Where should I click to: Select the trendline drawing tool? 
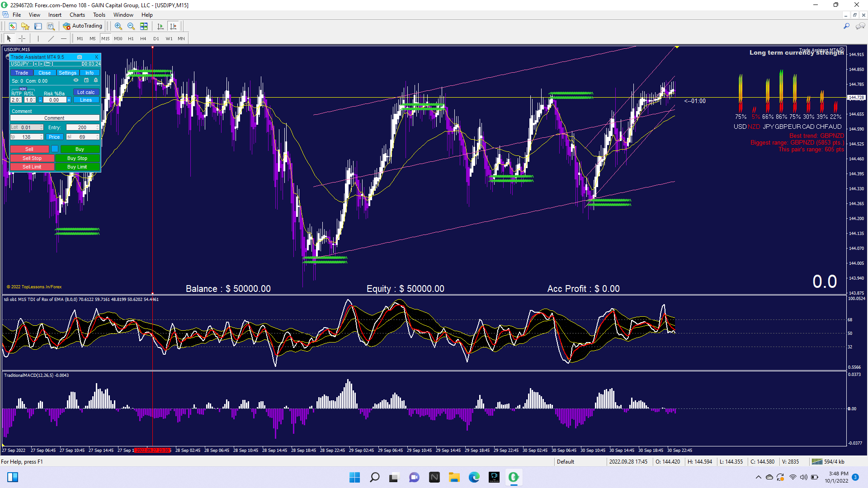click(51, 38)
